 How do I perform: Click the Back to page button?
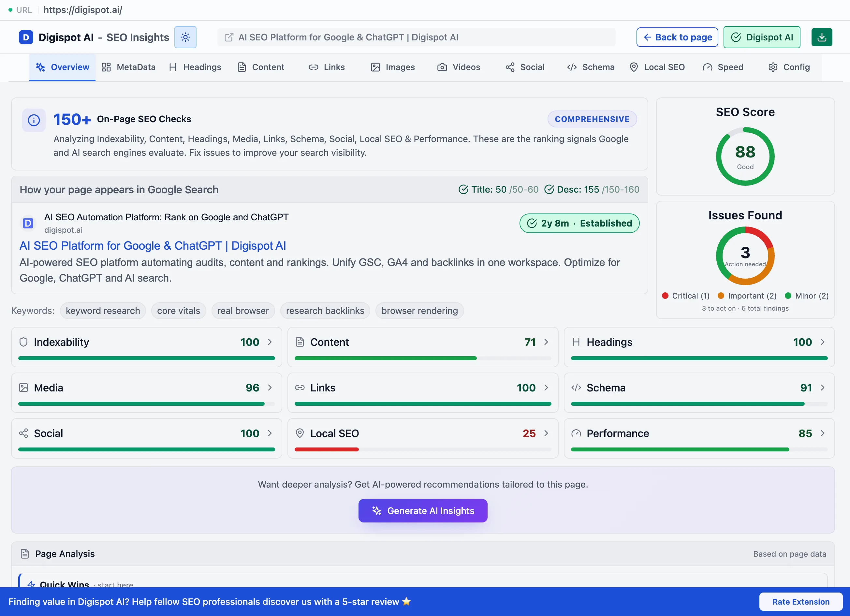tap(677, 37)
